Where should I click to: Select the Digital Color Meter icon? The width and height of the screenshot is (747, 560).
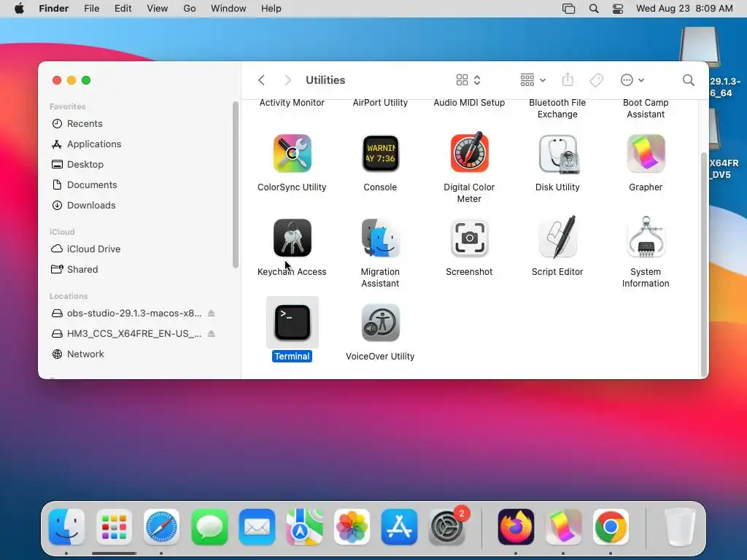point(469,152)
